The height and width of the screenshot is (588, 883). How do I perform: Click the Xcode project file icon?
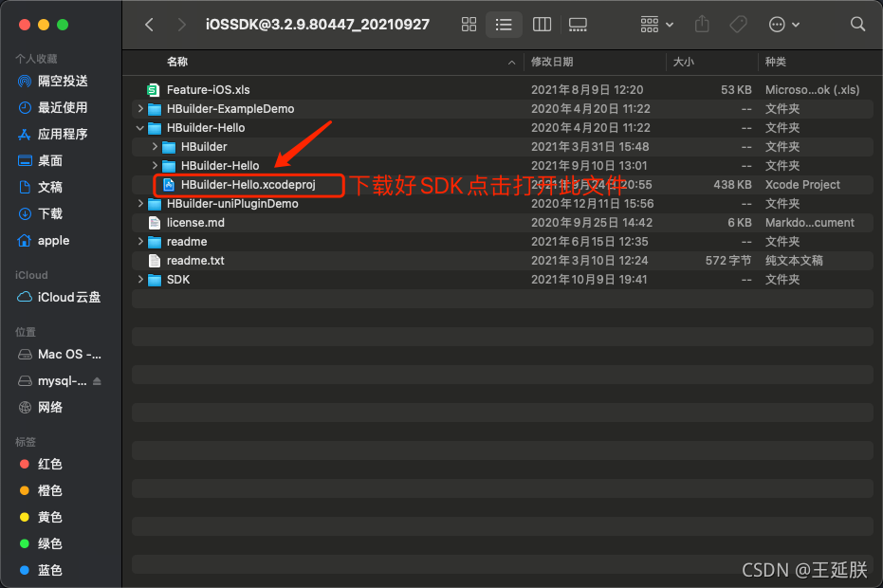[169, 185]
